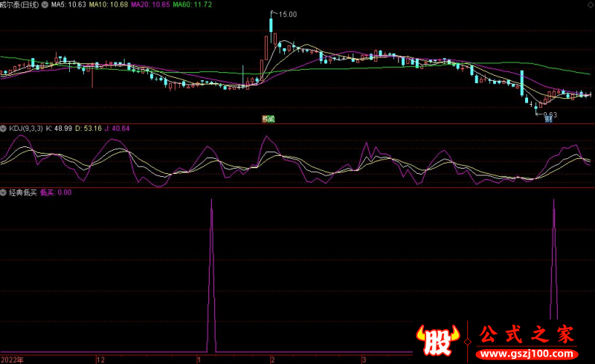Image resolution: width=595 pixels, height=364 pixels.
Task: Expand the 经典低买 indicator dropdown arrow
Action: tap(4, 192)
